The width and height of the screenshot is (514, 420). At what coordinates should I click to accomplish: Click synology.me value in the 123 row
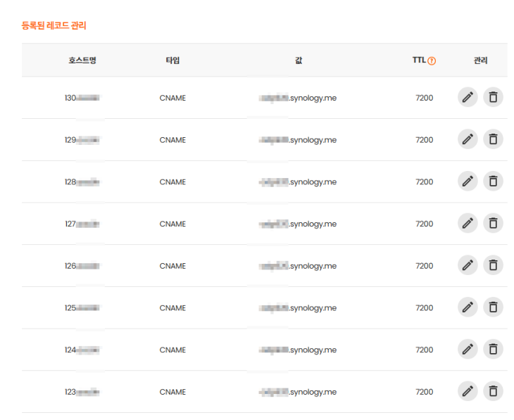(298, 392)
